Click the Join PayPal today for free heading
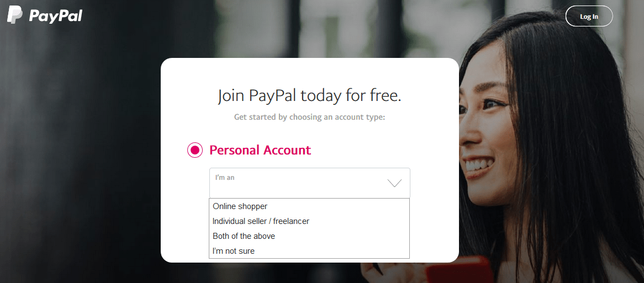Viewport: 644px width, 283px height. click(x=309, y=96)
